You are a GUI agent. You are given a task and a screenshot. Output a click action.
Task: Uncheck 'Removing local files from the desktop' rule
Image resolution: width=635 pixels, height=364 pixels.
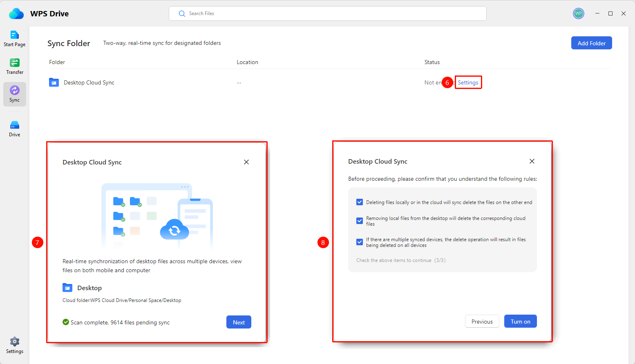point(360,221)
